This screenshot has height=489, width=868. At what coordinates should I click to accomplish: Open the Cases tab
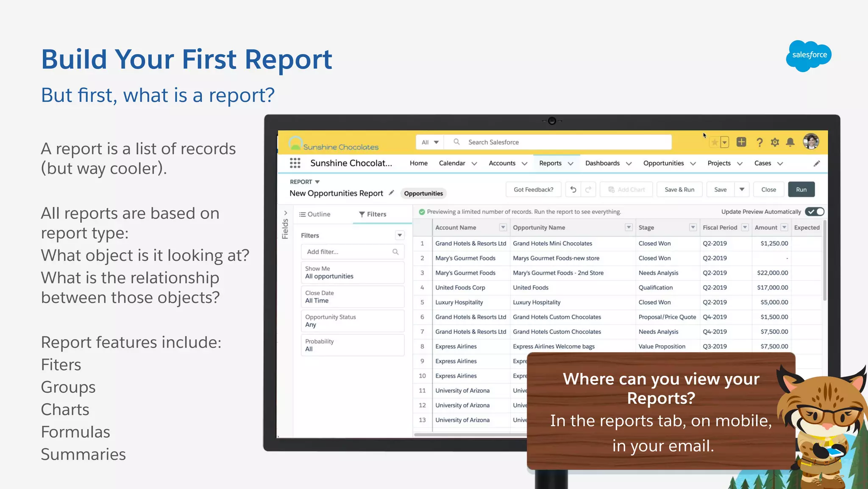762,163
